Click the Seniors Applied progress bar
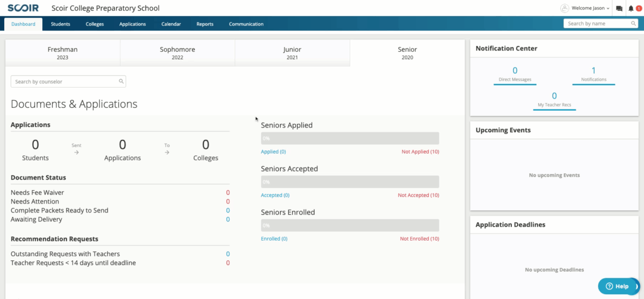Image resolution: width=644 pixels, height=299 pixels. (x=350, y=138)
